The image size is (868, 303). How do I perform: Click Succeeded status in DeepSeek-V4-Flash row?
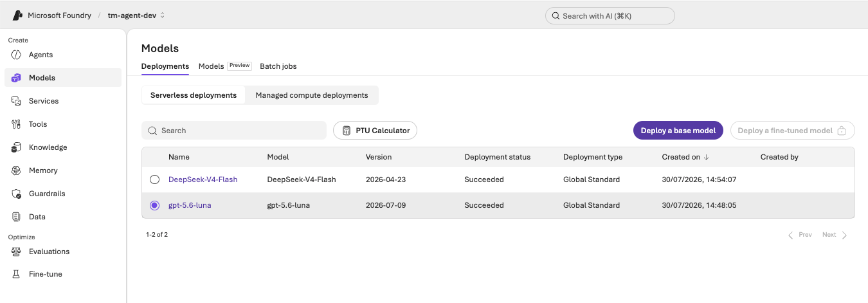click(x=484, y=179)
